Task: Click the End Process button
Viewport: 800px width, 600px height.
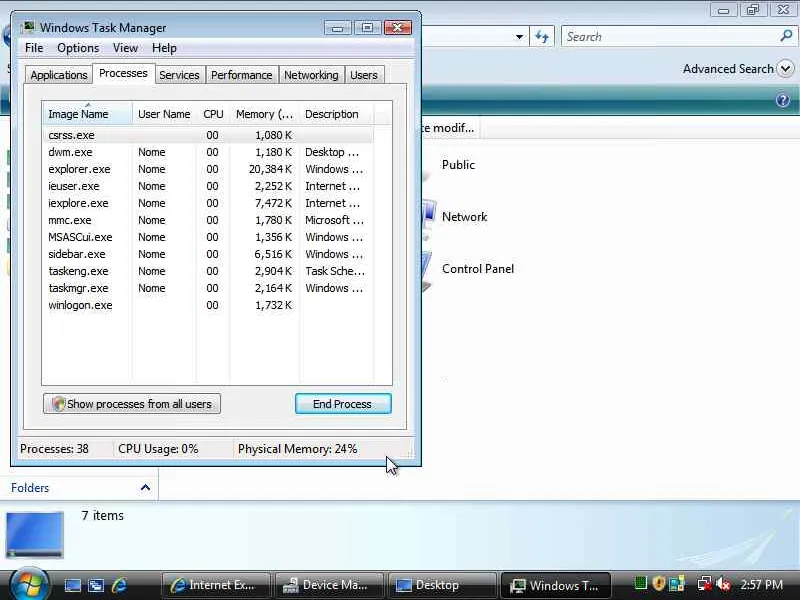Action: 343,404
